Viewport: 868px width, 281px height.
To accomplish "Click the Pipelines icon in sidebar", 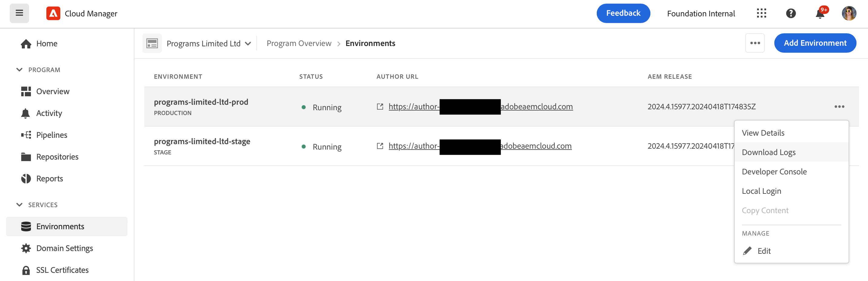I will coord(26,135).
